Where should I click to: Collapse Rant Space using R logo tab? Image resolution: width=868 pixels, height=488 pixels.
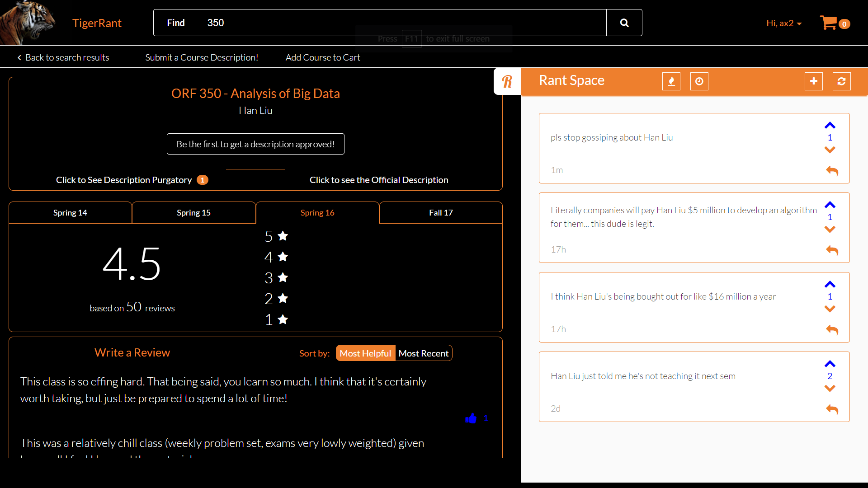[x=507, y=81]
